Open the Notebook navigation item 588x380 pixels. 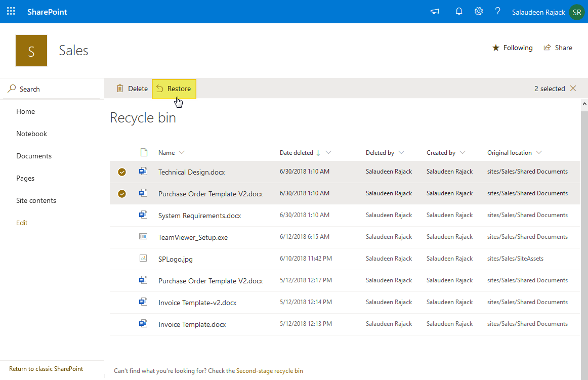point(31,133)
